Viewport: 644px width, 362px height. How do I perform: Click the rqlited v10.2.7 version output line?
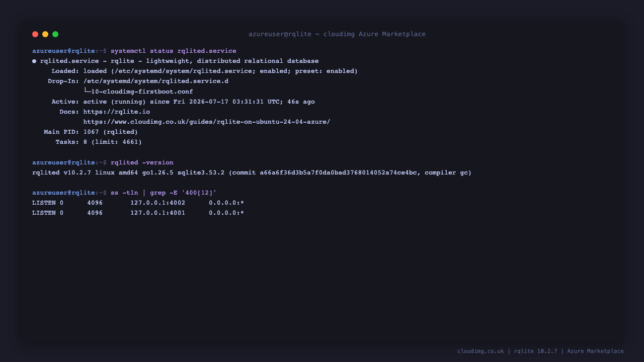click(252, 172)
